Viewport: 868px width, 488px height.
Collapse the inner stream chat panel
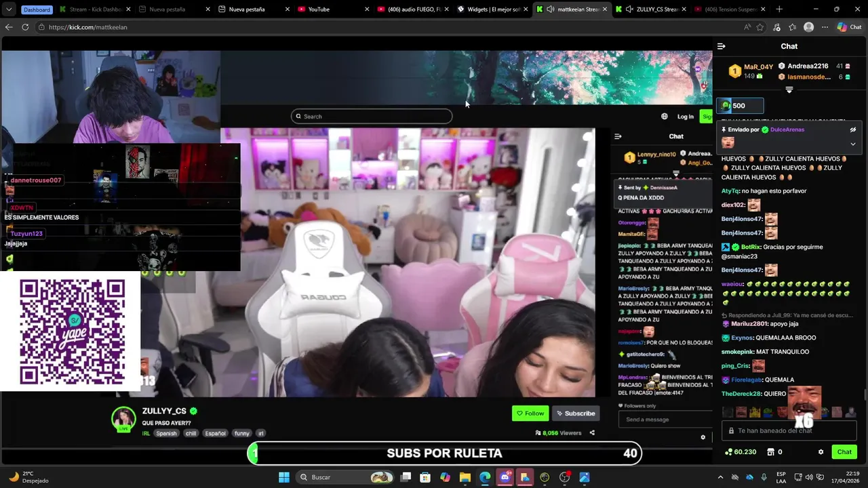click(618, 136)
